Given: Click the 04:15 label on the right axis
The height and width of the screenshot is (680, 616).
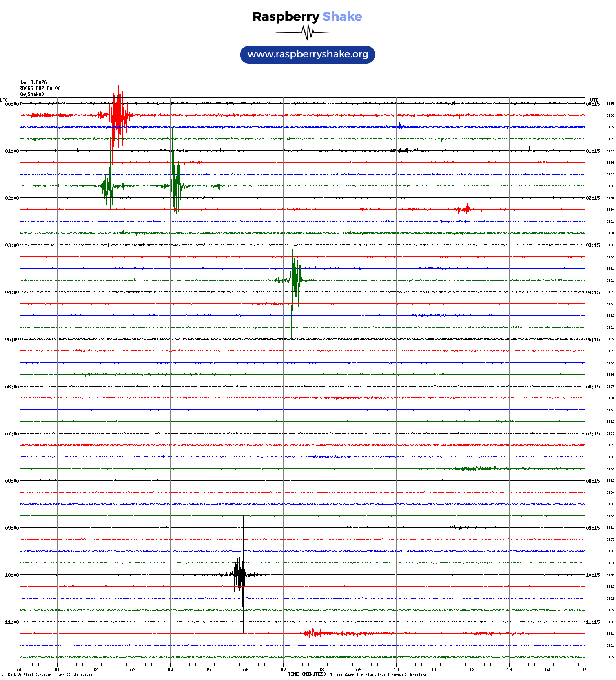Looking at the screenshot, I should point(592,292).
